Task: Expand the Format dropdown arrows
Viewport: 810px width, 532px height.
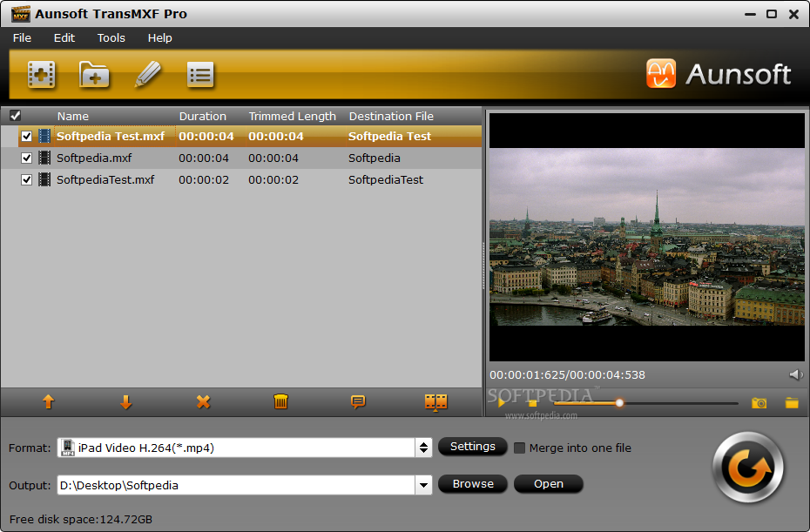Action: click(x=423, y=448)
